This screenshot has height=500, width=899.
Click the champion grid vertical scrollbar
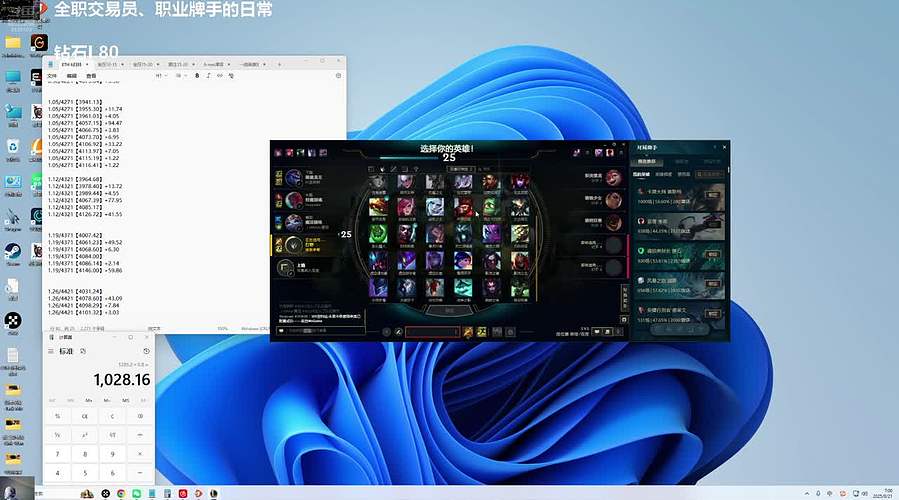[x=537, y=258]
